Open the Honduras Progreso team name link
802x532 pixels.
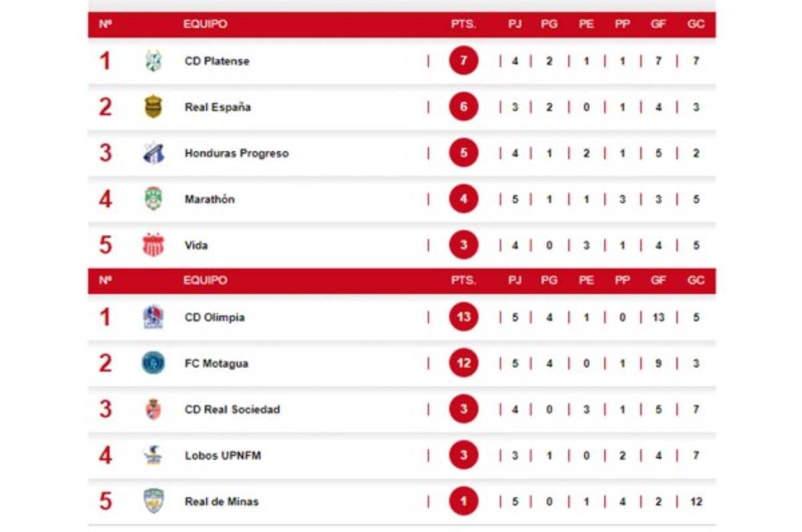[237, 153]
